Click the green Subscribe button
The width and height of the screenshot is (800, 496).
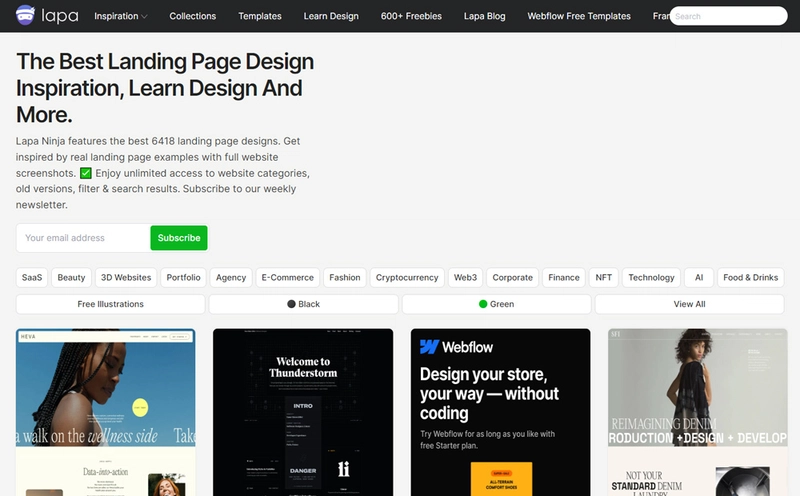(x=179, y=238)
